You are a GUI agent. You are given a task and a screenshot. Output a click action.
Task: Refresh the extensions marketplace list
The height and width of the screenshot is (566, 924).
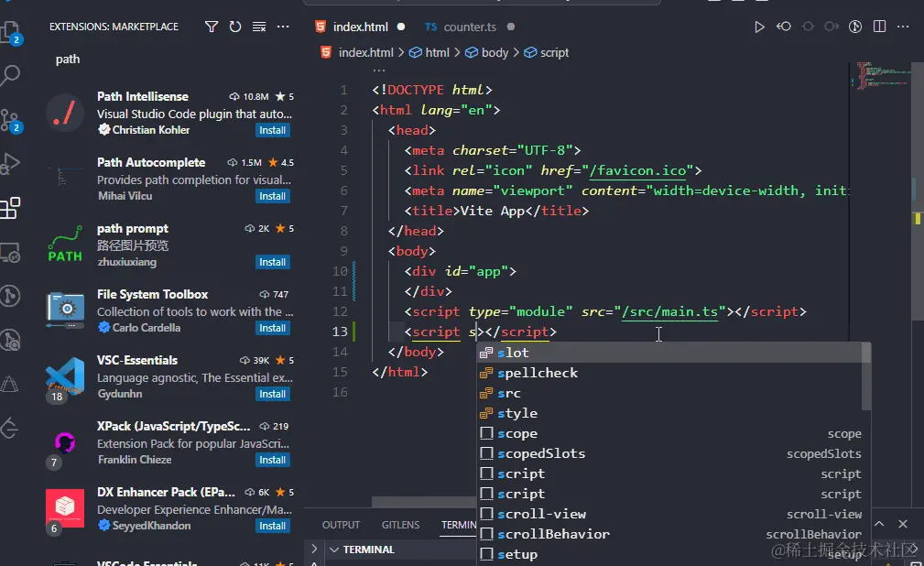[235, 27]
